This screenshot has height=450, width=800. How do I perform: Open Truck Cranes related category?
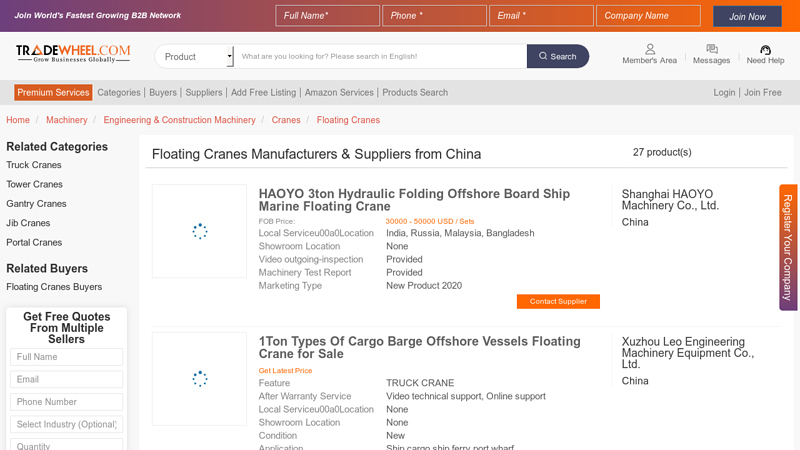(34, 165)
